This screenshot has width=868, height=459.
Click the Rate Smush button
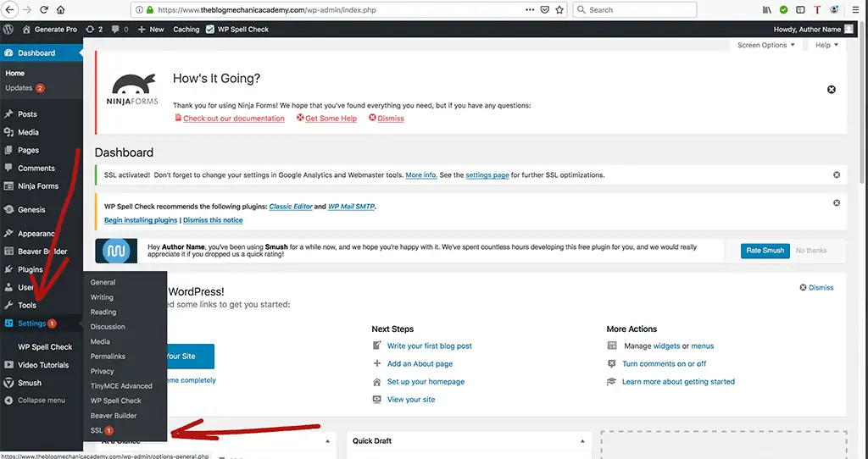(764, 251)
